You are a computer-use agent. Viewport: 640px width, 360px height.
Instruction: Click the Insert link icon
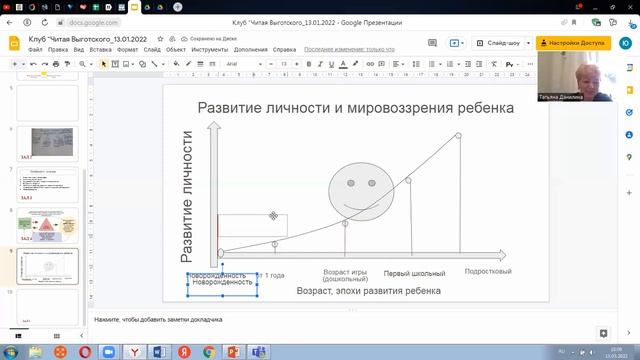(x=370, y=64)
